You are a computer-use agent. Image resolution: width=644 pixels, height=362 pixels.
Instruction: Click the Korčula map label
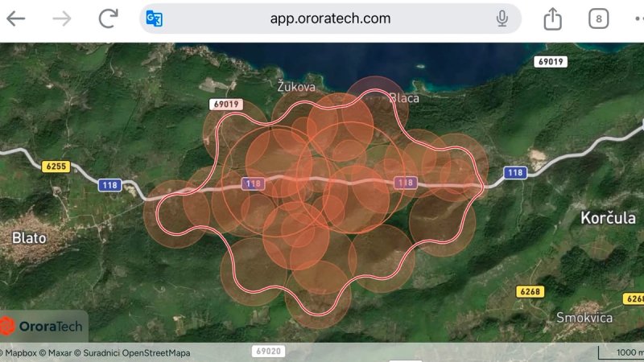point(608,218)
